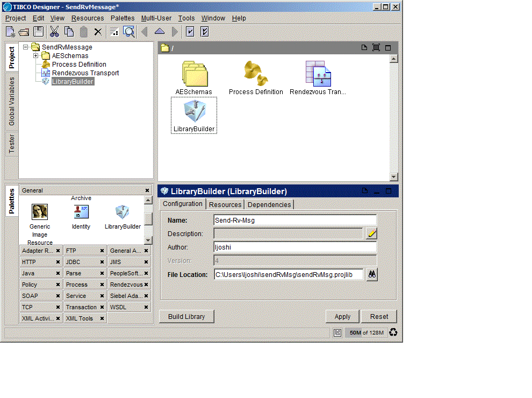Collapse the SendRvMessage root tree node

pyautogui.click(x=25, y=47)
